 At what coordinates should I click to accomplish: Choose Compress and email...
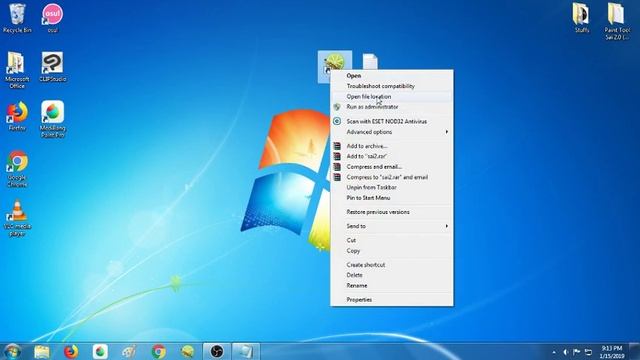pos(392,167)
